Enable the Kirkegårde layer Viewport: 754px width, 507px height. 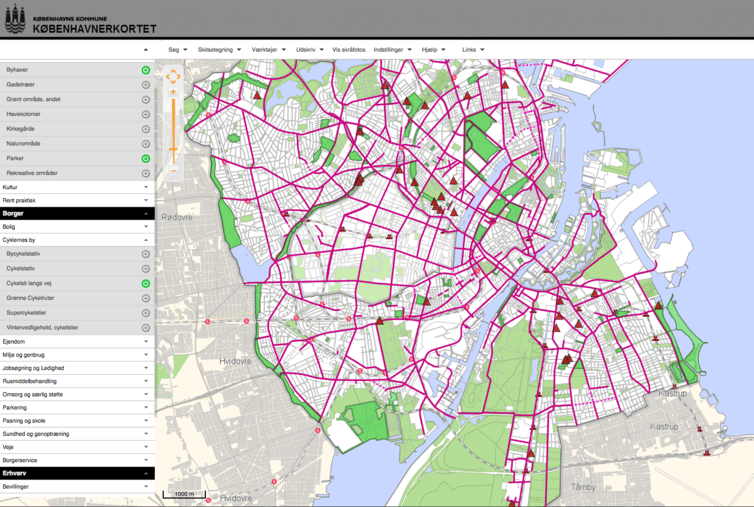coord(146,129)
